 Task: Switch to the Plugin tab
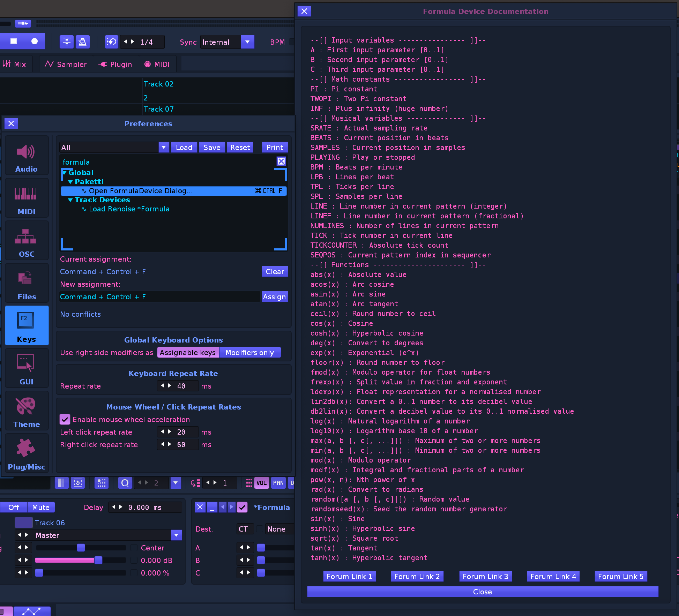click(115, 64)
